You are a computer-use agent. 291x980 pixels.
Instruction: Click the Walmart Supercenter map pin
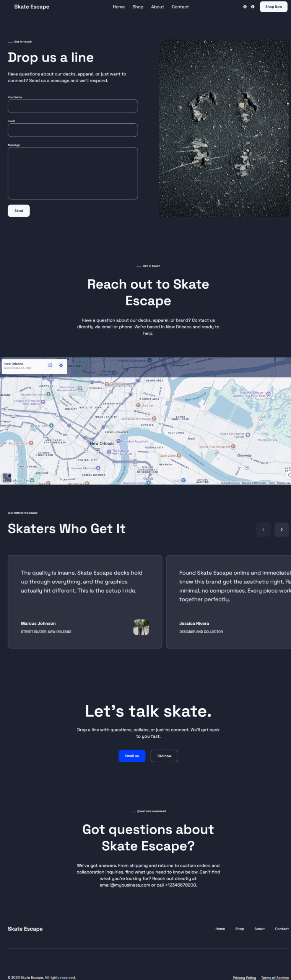point(150,360)
